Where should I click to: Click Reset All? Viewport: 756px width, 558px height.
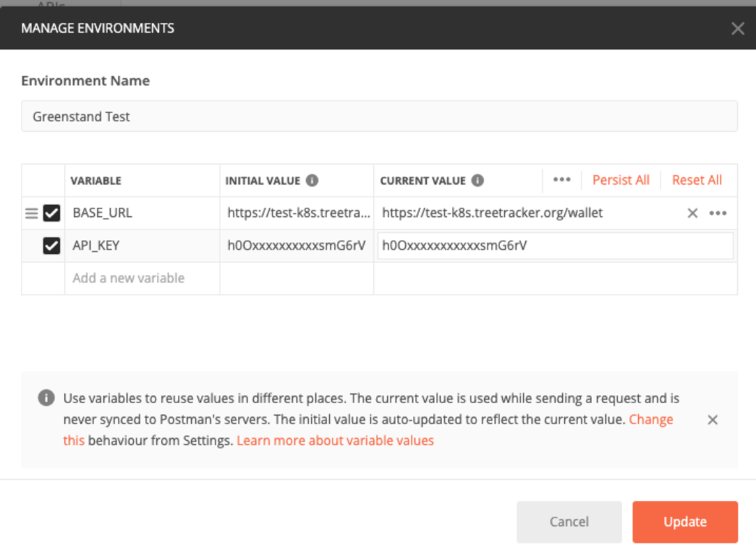[x=697, y=180]
